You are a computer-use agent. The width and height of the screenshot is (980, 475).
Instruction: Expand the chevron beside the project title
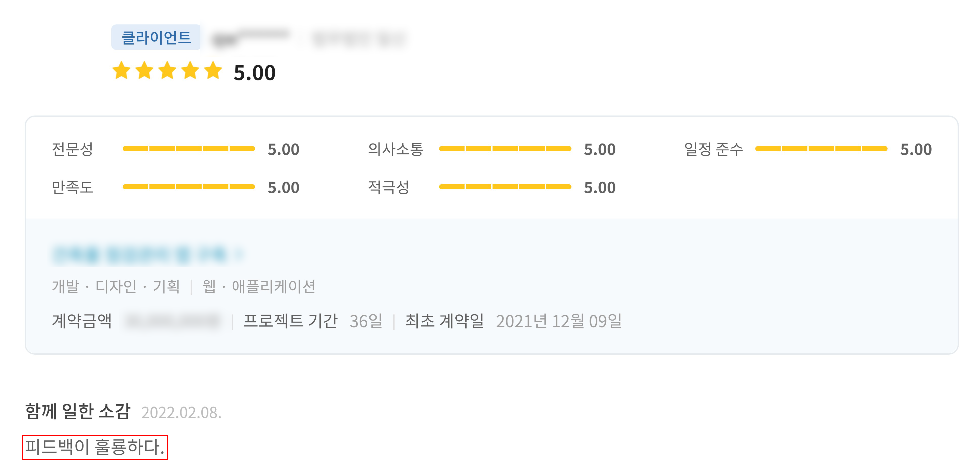(239, 254)
